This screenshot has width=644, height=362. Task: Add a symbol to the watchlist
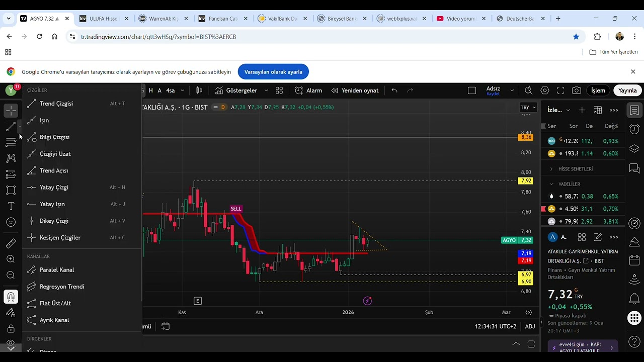(x=582, y=110)
